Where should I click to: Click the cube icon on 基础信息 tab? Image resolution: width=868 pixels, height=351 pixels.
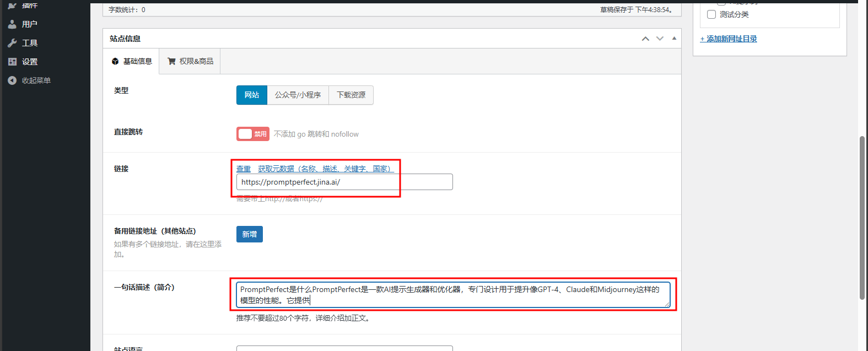pos(115,61)
